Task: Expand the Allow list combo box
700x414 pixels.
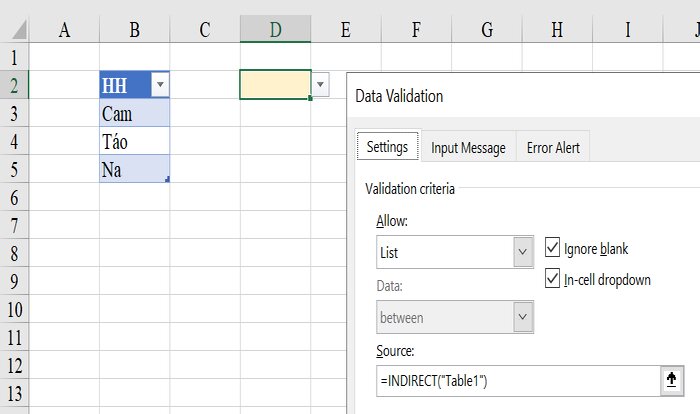Action: tap(455, 252)
